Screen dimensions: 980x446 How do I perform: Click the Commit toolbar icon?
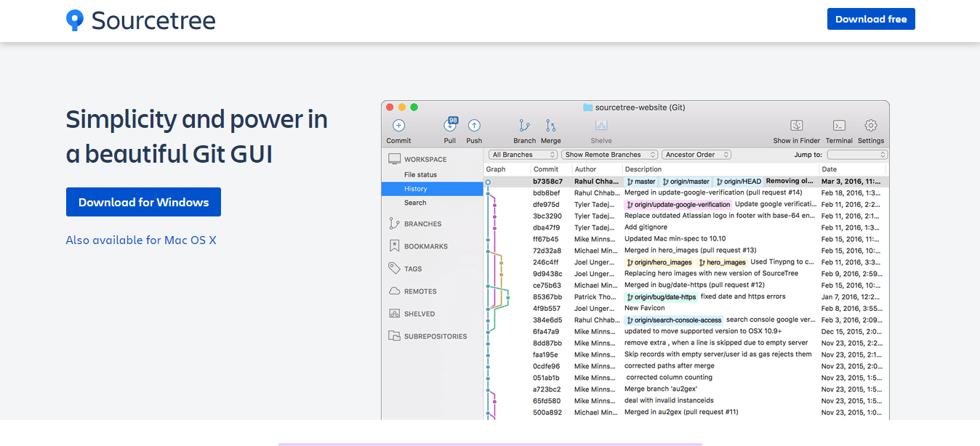[x=398, y=126]
